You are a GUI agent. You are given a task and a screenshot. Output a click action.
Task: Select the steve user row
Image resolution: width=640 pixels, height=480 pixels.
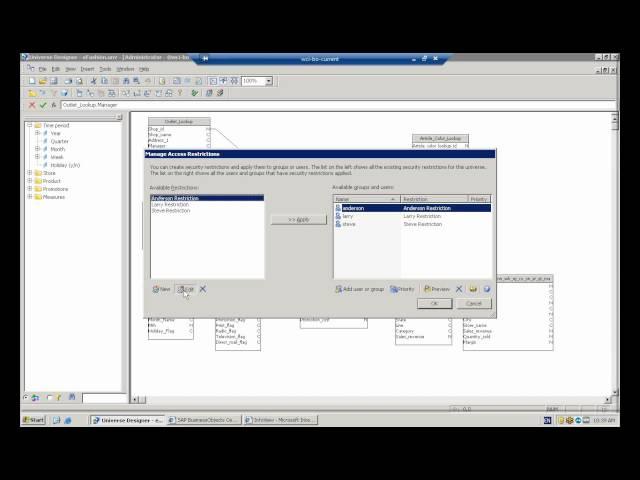(412, 224)
